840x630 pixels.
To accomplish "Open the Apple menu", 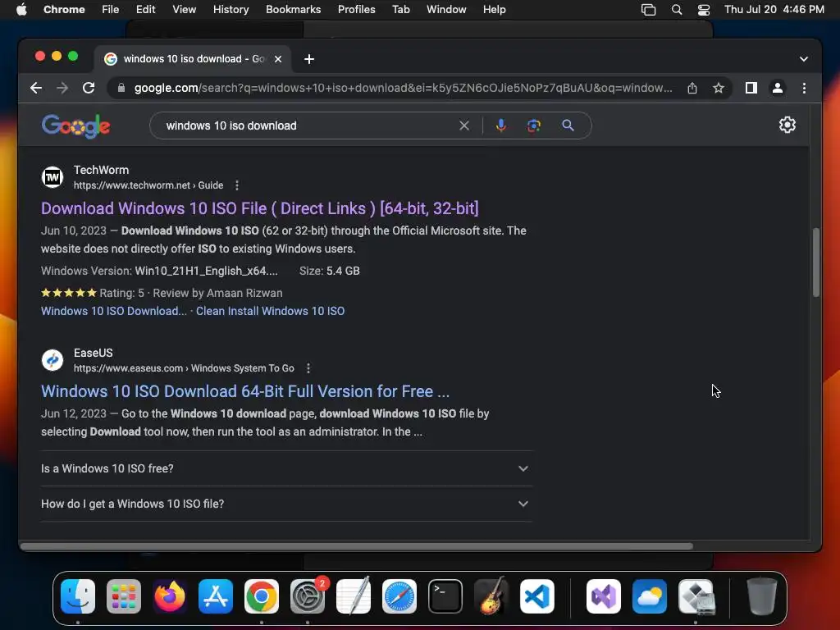I will coord(21,10).
